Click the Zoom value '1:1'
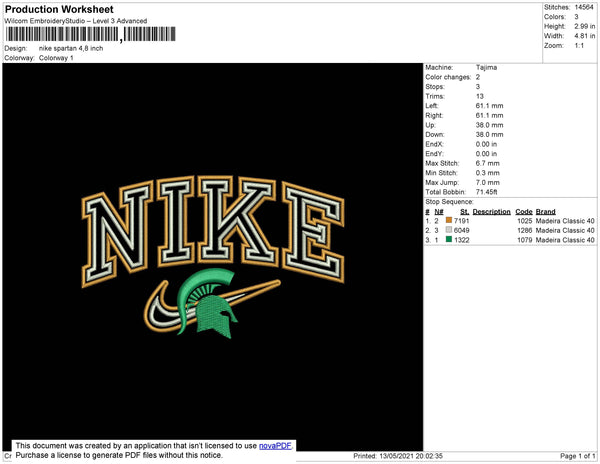The height and width of the screenshot is (464, 600). point(579,46)
